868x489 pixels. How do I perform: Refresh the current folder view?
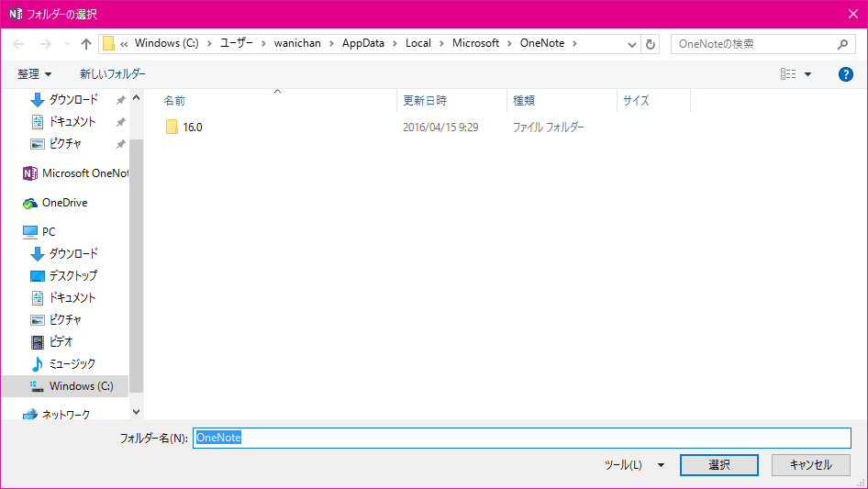point(651,44)
